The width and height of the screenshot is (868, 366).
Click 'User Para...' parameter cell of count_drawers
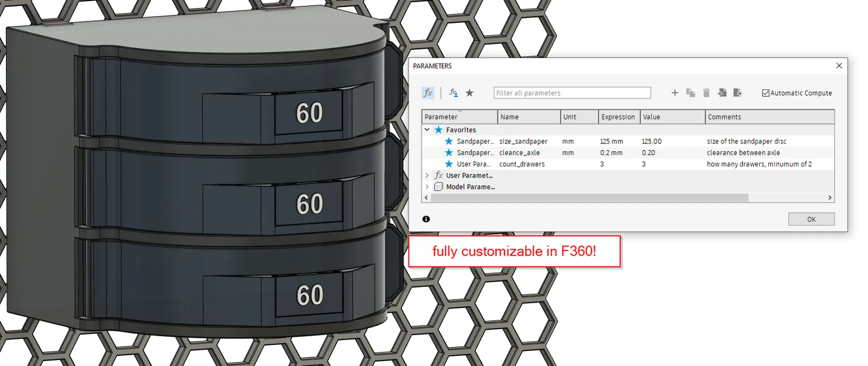(x=474, y=164)
